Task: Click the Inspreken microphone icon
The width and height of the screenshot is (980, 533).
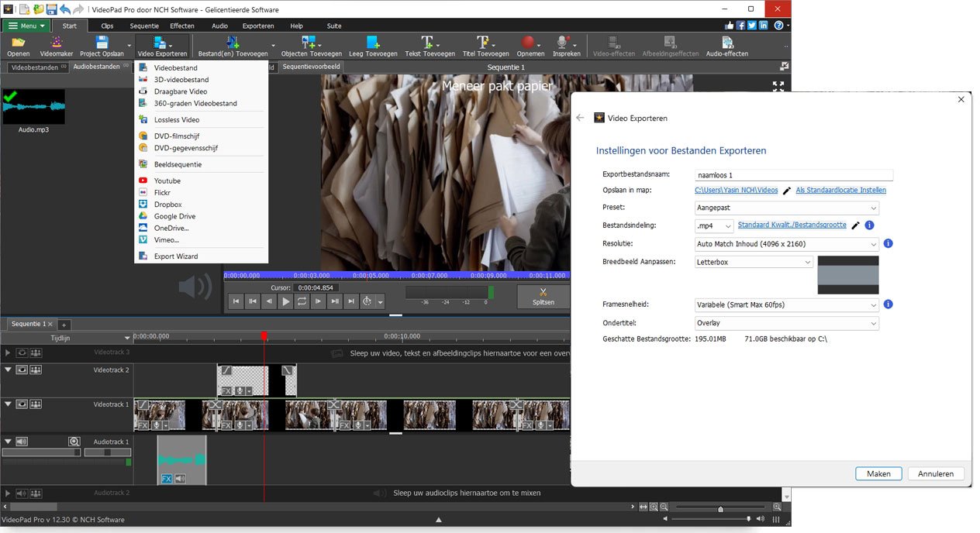Action: click(x=564, y=42)
